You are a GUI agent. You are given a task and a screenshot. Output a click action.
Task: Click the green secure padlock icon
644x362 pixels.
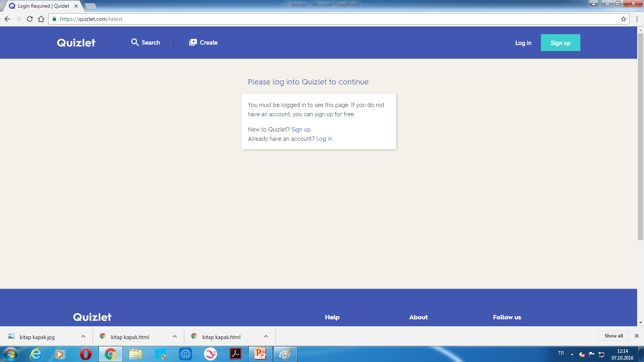pyautogui.click(x=54, y=19)
